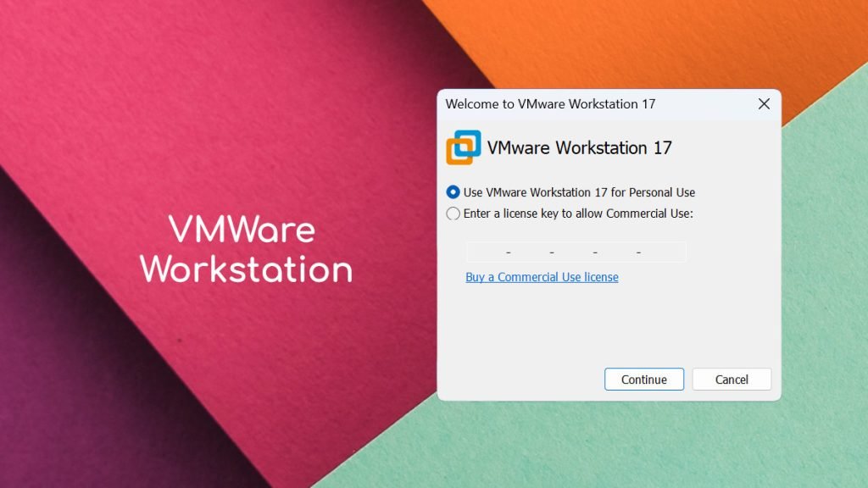
Task: Open the Buy a Commercial Use license link
Action: pos(542,277)
